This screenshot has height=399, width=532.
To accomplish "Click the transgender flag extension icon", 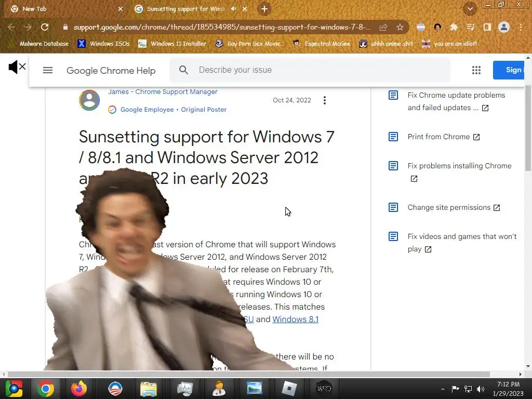I will (x=421, y=27).
